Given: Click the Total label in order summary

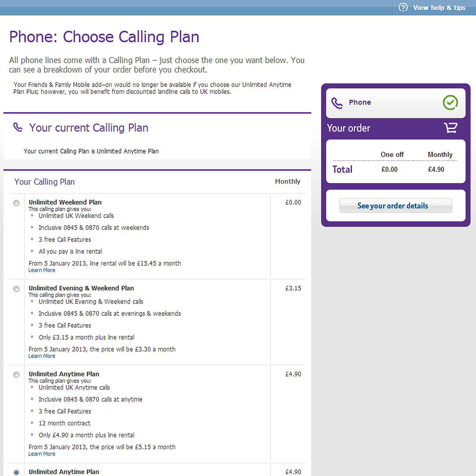Looking at the screenshot, I should (342, 169).
